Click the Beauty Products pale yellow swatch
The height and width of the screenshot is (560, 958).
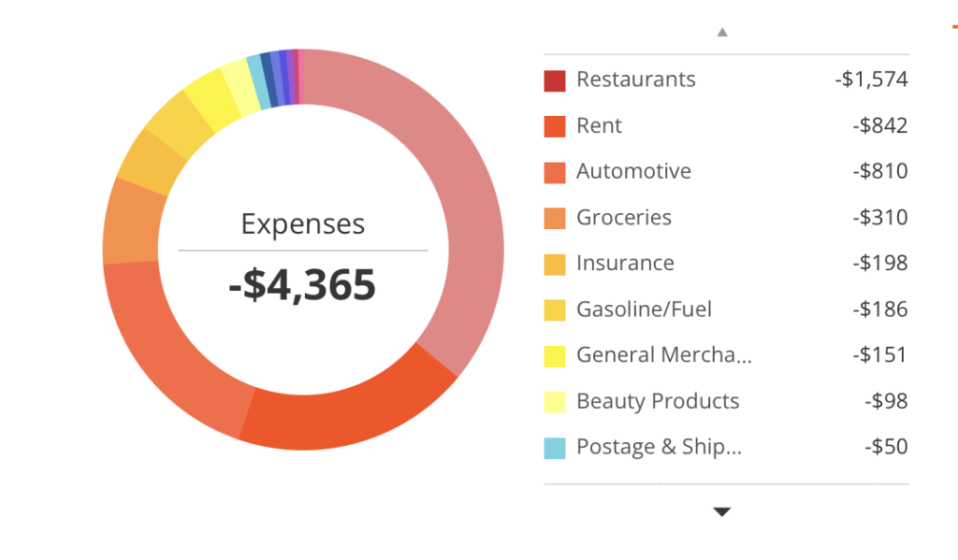coord(555,402)
